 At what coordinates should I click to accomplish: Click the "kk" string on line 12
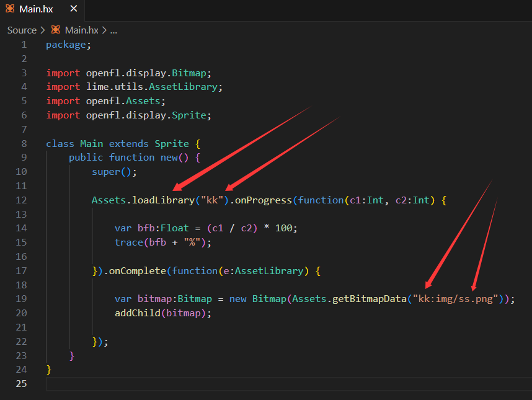pyautogui.click(x=212, y=200)
